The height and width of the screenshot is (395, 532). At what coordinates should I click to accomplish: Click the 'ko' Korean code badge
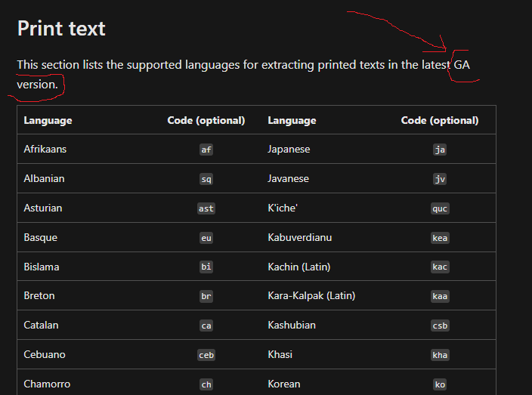[x=440, y=384]
